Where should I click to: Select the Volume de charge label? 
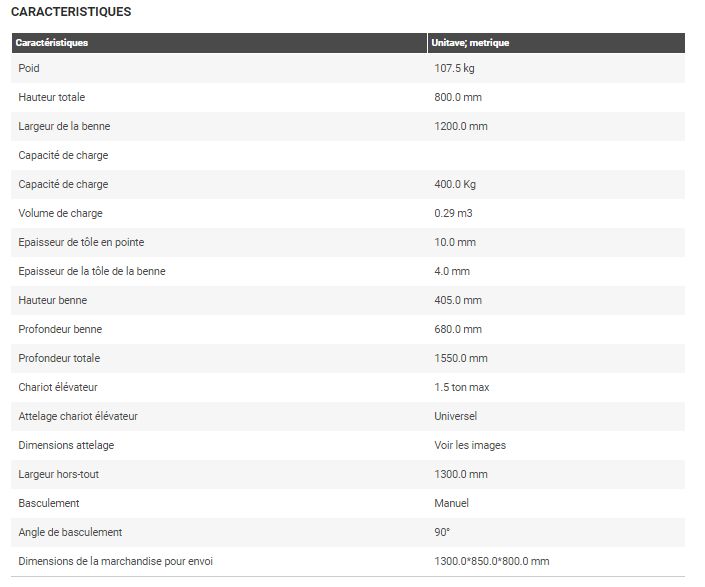pos(60,213)
